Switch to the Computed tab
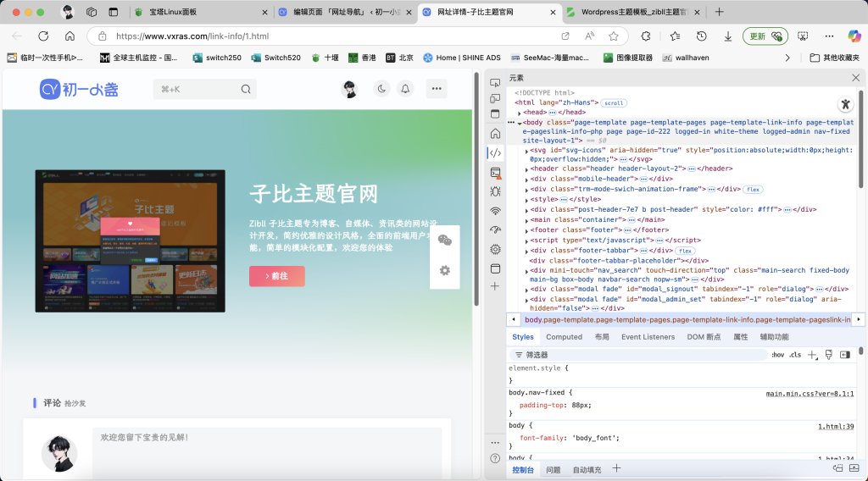Viewport: 868px width, 481px height. point(564,337)
